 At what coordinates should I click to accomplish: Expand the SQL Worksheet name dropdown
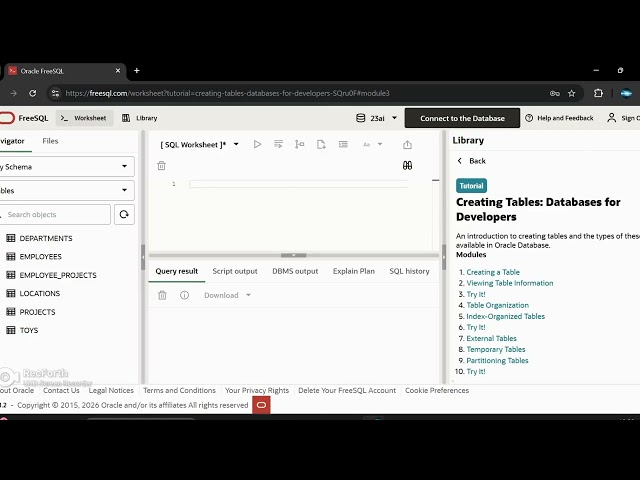click(x=236, y=144)
